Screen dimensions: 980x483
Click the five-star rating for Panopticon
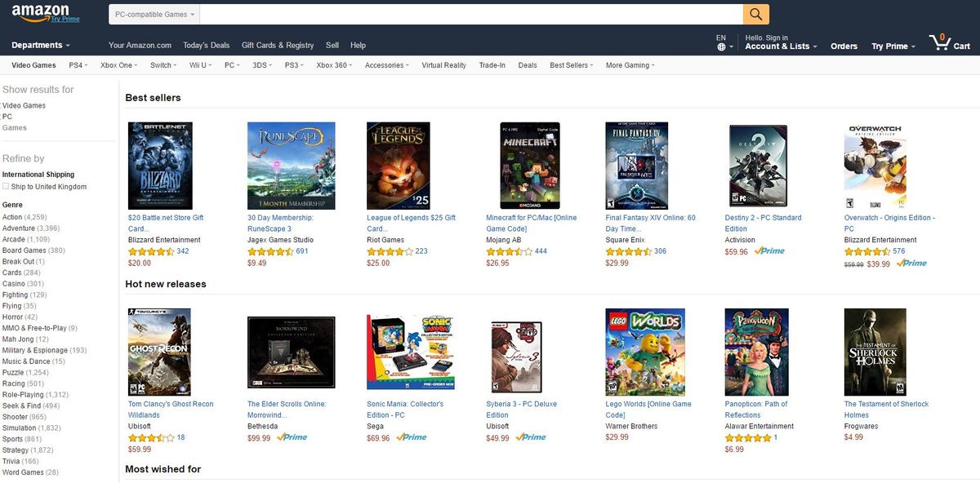[x=748, y=438]
